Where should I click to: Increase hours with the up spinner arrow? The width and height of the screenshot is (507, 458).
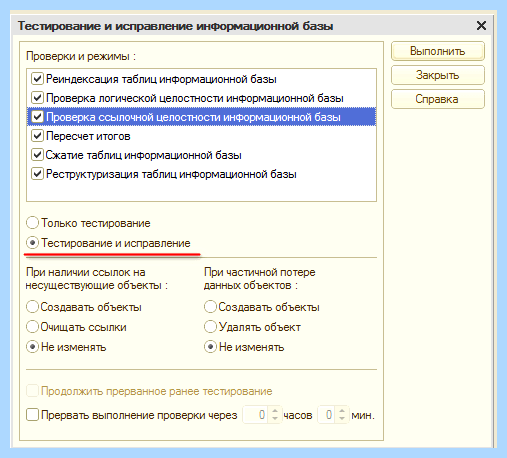pos(275,410)
